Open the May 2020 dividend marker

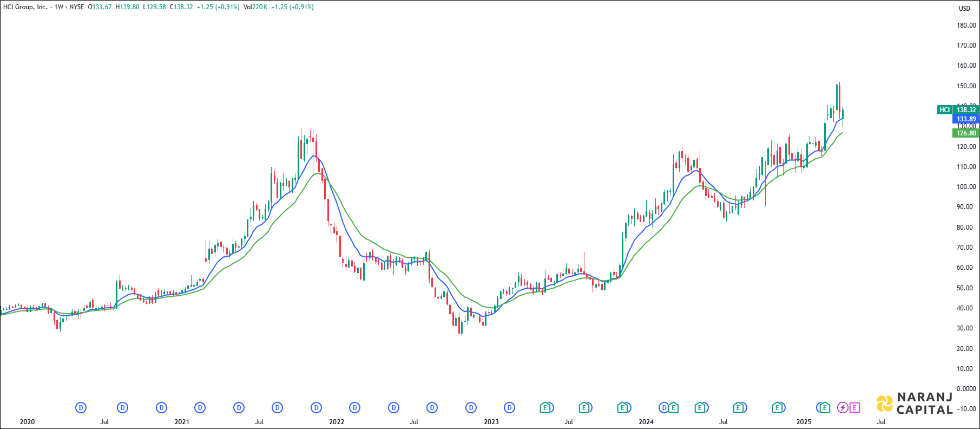[81, 407]
